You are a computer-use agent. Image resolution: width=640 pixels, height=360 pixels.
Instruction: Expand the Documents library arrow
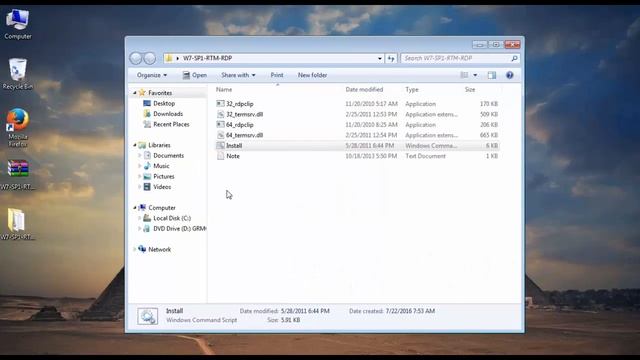click(x=140, y=156)
